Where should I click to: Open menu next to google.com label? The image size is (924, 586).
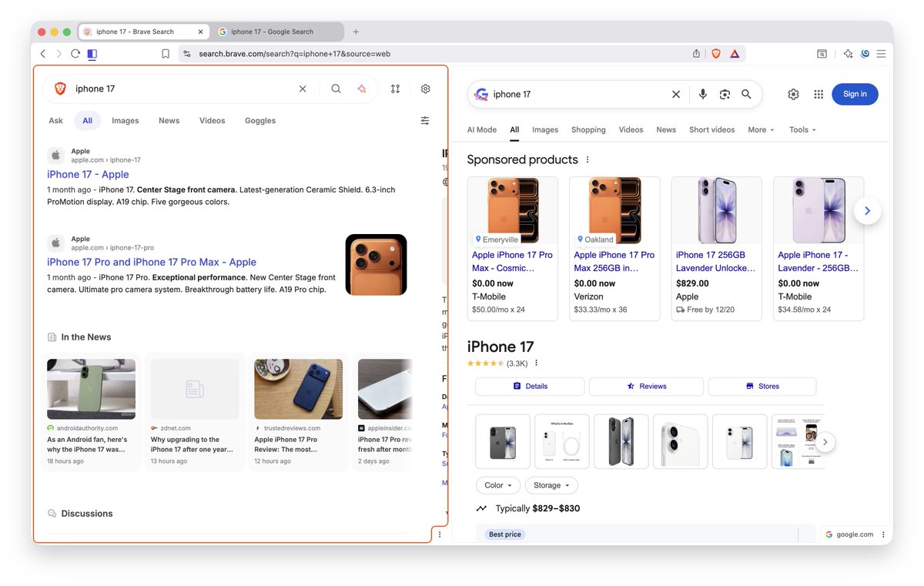(883, 534)
